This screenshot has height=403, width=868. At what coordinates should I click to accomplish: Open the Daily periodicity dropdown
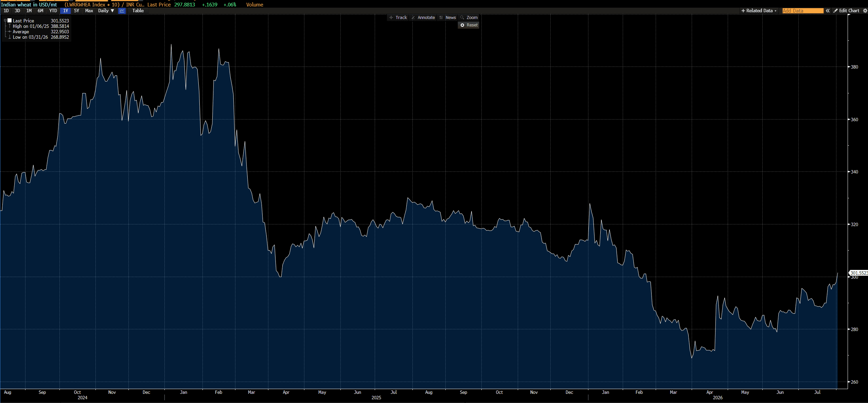(106, 11)
